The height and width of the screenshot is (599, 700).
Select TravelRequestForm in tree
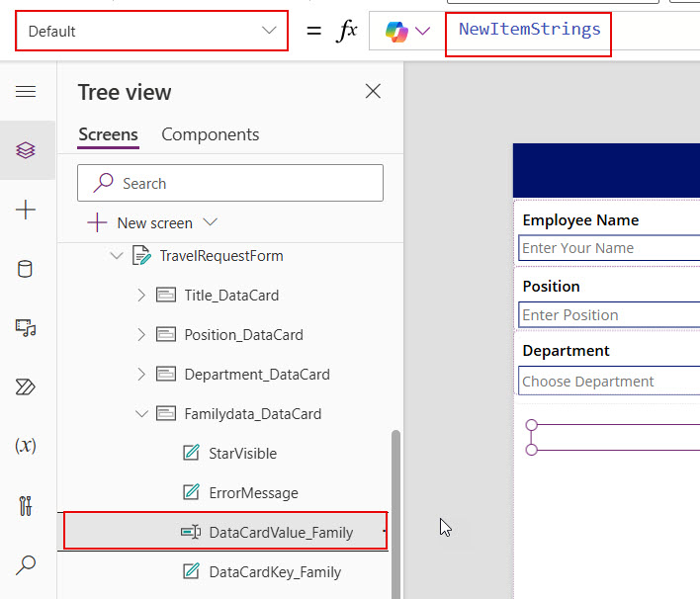pos(221,256)
